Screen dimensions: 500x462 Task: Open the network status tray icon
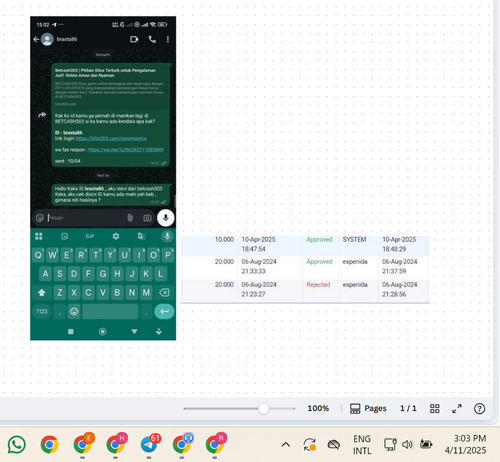click(x=390, y=444)
